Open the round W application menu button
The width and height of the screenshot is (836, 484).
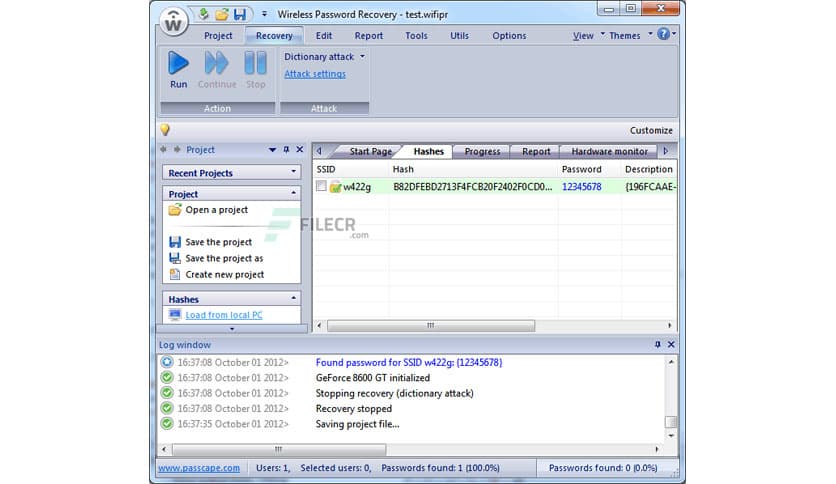point(173,22)
